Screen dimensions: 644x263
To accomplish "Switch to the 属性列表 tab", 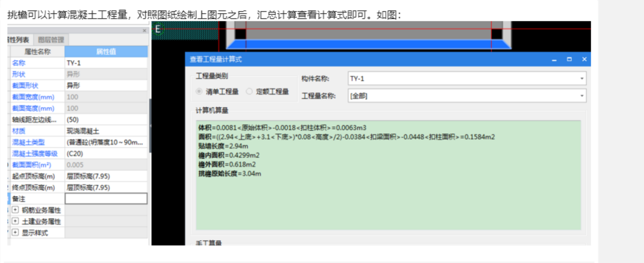I will coord(20,40).
